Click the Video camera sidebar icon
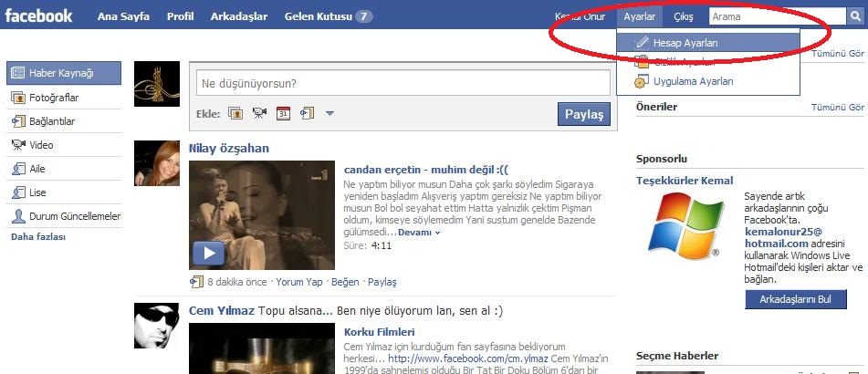This screenshot has height=374, width=868. point(17,145)
